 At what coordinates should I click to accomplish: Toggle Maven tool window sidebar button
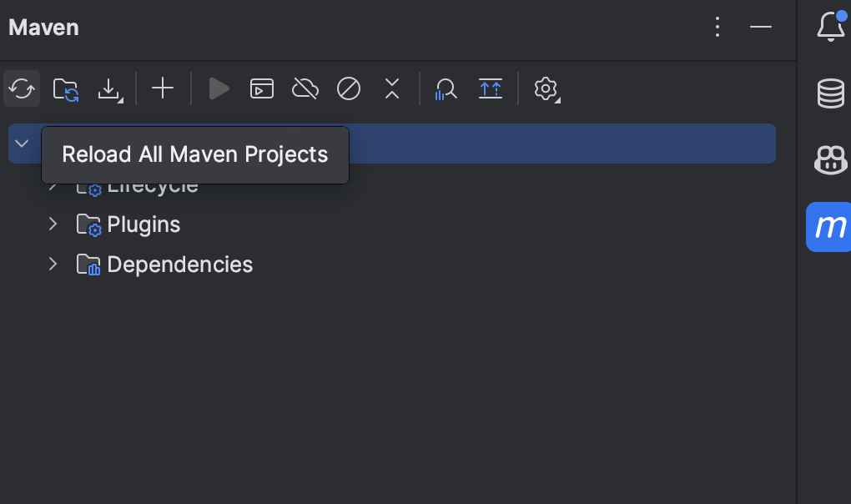(828, 227)
